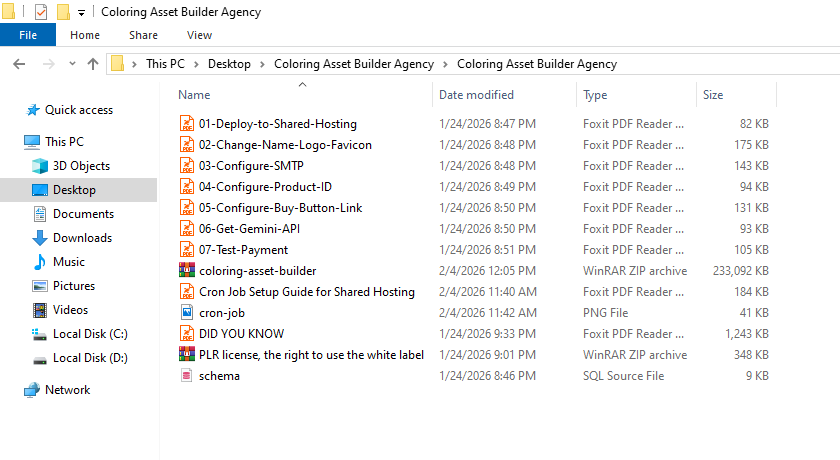Click the Up arrow navigation icon
Screen dimensions: 840x460
93,64
